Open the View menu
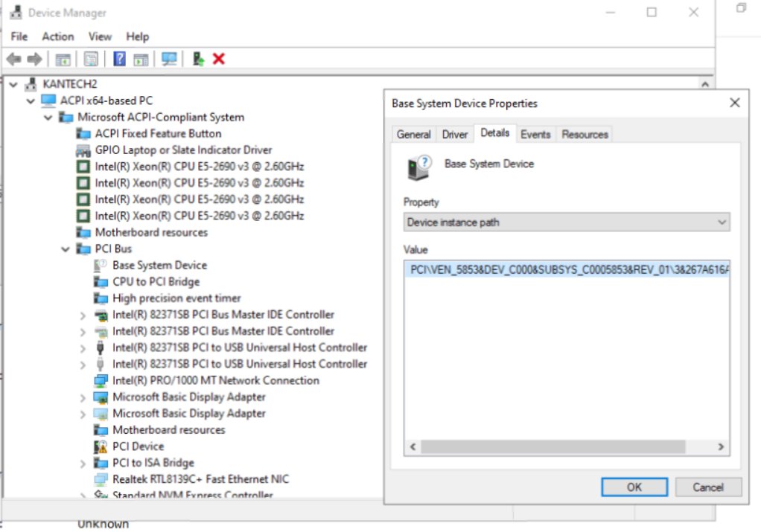This screenshot has height=532, width=761. [100, 36]
